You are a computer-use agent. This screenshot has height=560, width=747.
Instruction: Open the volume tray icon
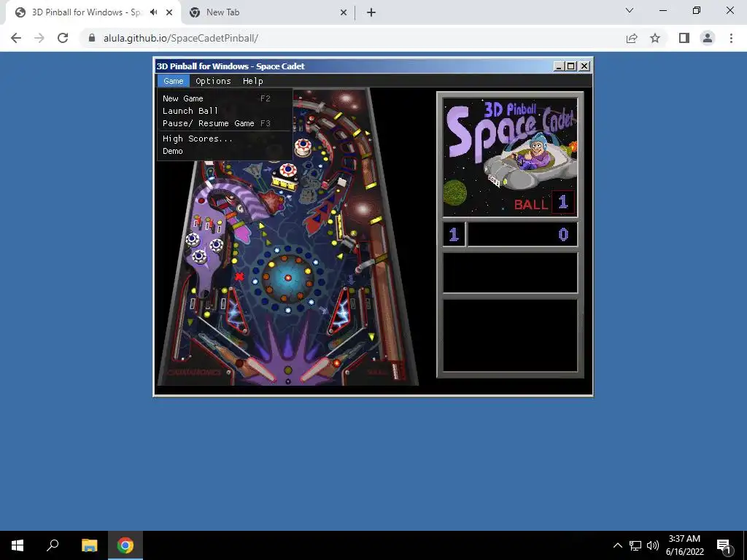[652, 545]
